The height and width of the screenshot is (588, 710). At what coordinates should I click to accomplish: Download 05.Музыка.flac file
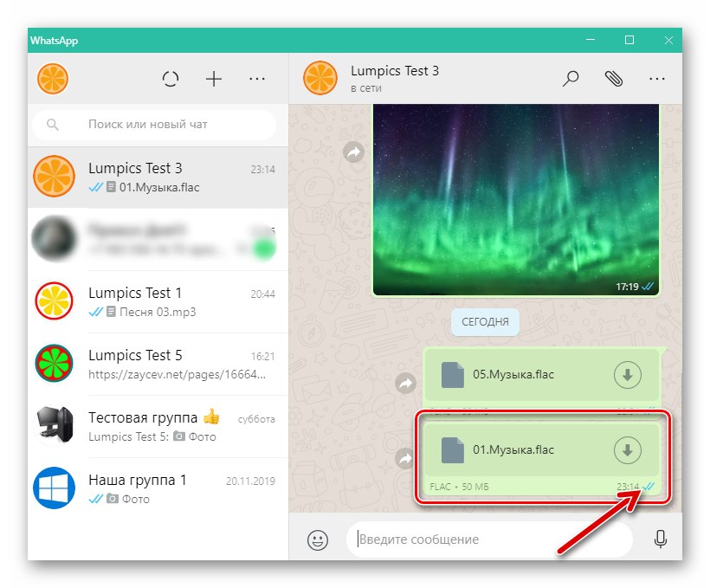627,375
